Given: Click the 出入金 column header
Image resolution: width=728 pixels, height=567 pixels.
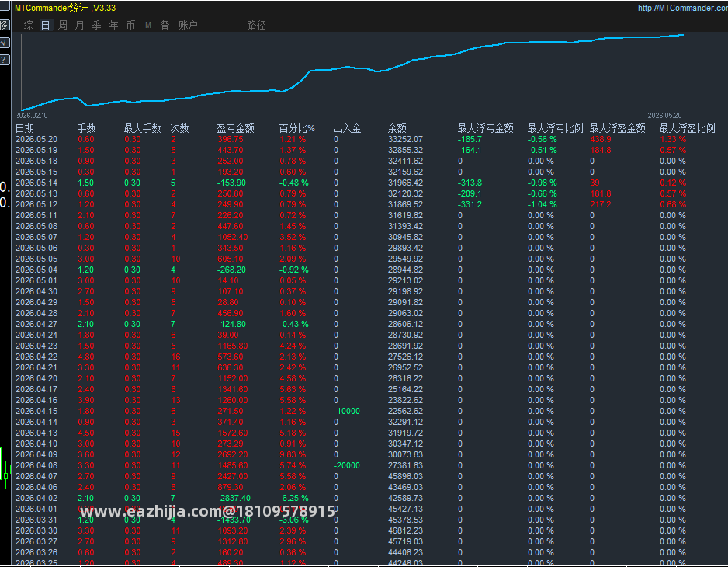Looking at the screenshot, I should [347, 128].
